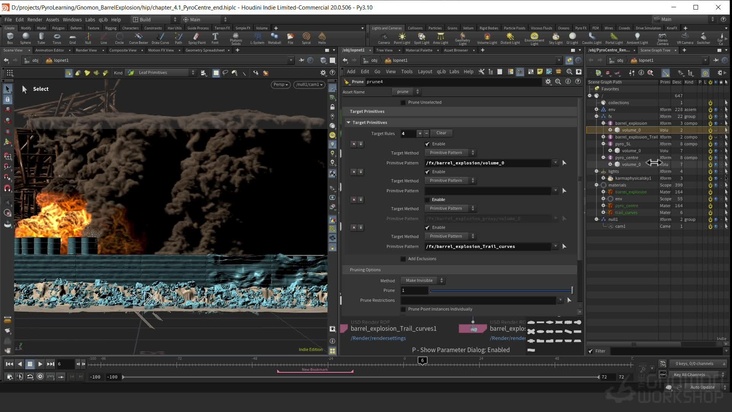Toggle the Prune Unselected checkbox
The height and width of the screenshot is (412, 732).
[x=403, y=102]
